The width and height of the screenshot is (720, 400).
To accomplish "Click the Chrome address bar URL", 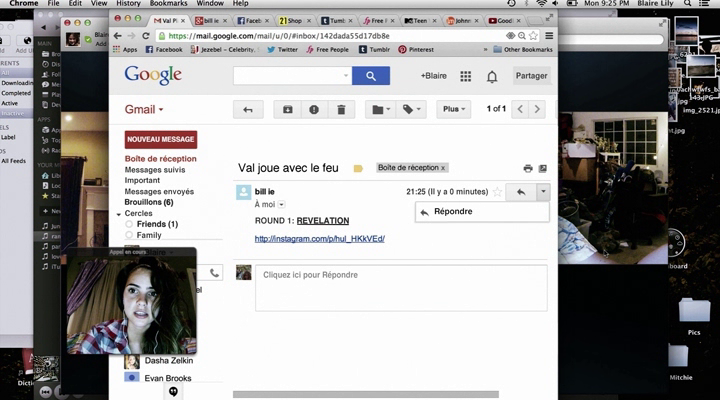I will (279, 36).
